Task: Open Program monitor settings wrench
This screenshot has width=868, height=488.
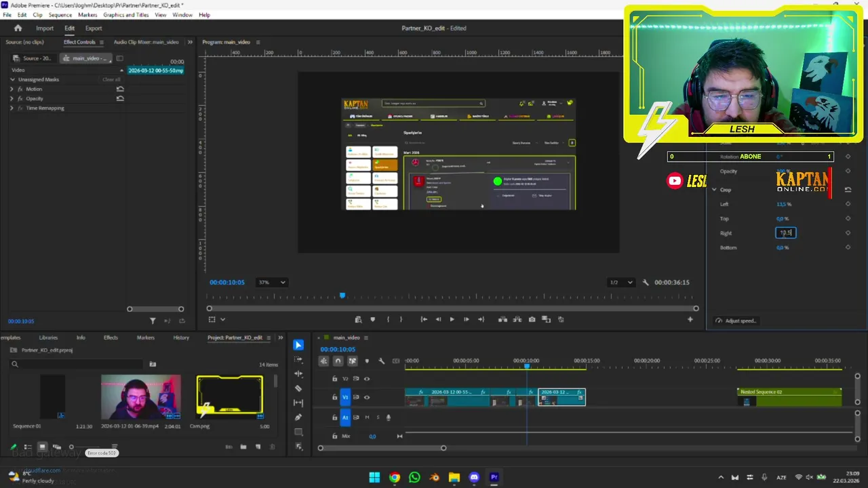Action: coord(646,283)
